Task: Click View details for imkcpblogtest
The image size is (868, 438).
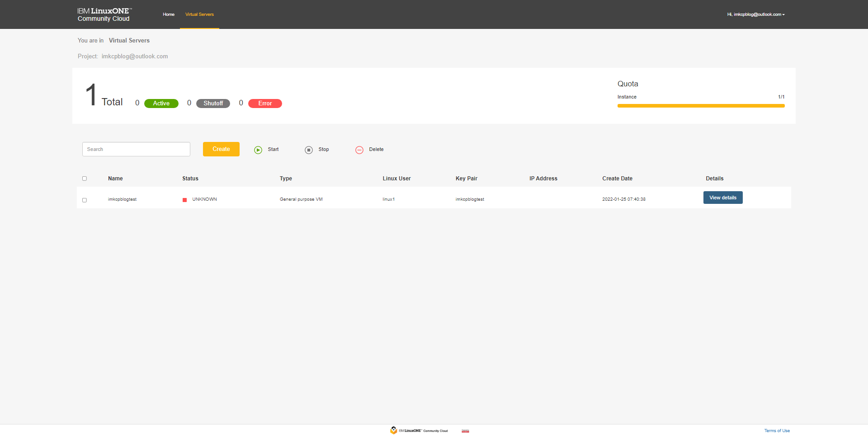Action: [x=722, y=198]
